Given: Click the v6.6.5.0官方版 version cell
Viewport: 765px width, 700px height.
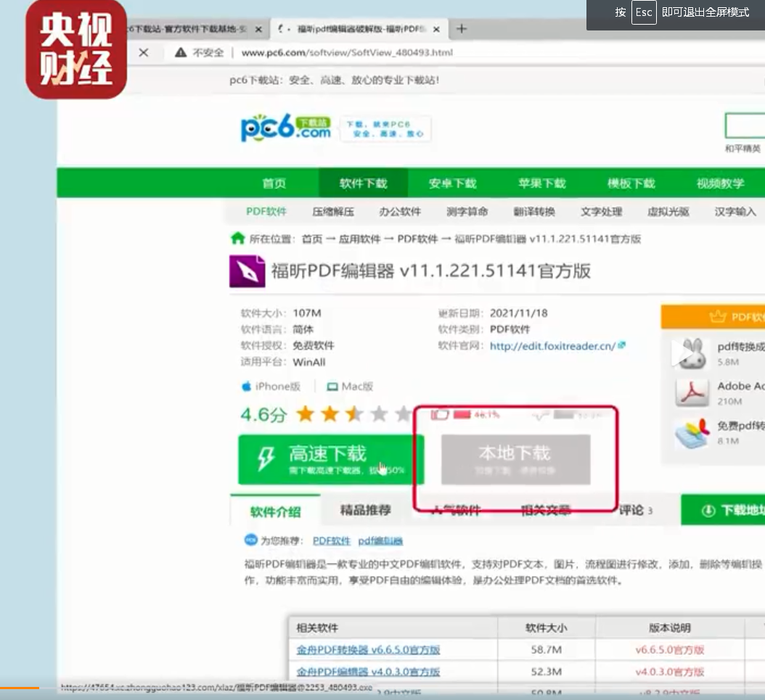Looking at the screenshot, I should point(670,650).
